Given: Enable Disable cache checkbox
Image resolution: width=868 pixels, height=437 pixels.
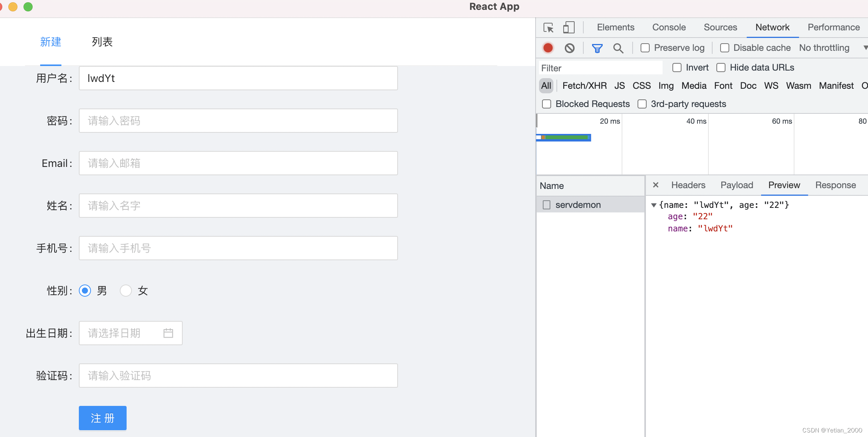Looking at the screenshot, I should click(724, 48).
